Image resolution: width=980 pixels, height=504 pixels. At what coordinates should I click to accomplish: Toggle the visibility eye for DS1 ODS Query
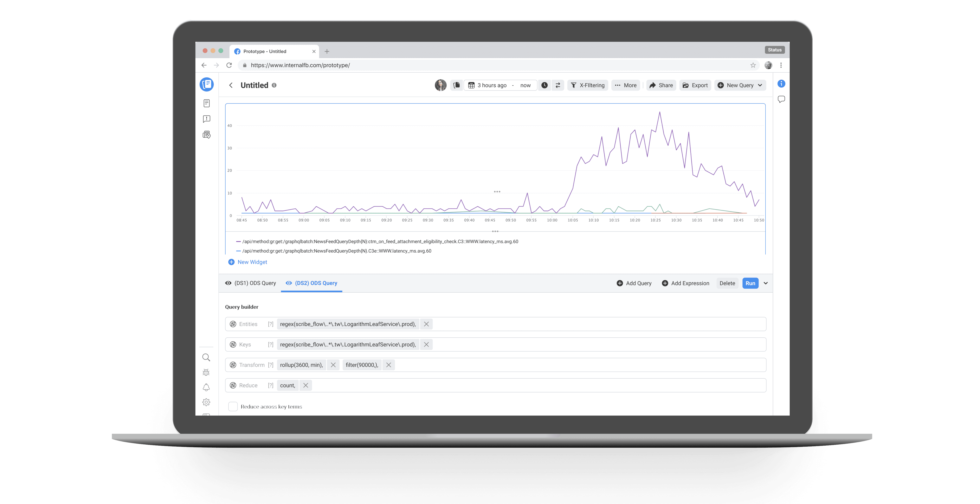(x=228, y=283)
